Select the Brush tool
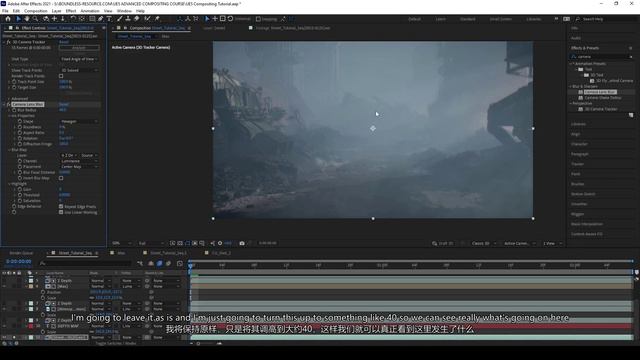The width and height of the screenshot is (640, 360). tap(120, 19)
